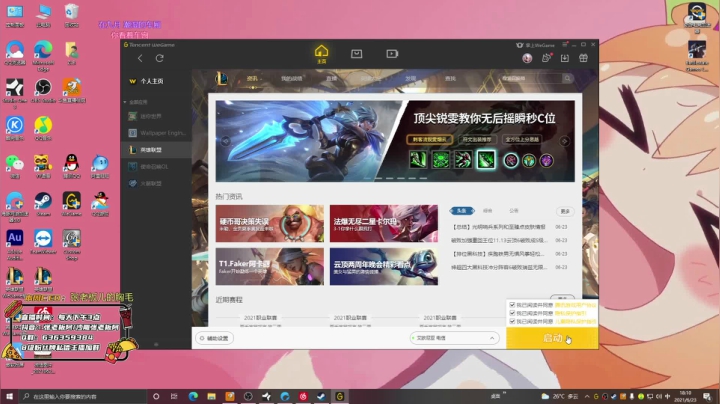Click the yellow 启动 launch button

(x=552, y=338)
